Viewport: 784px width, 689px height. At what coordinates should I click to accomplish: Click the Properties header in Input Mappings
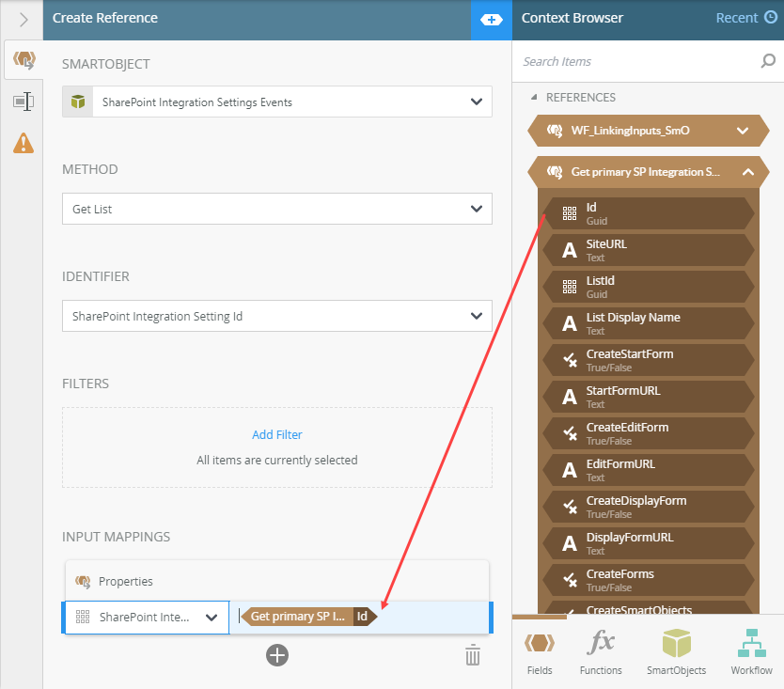point(277,581)
